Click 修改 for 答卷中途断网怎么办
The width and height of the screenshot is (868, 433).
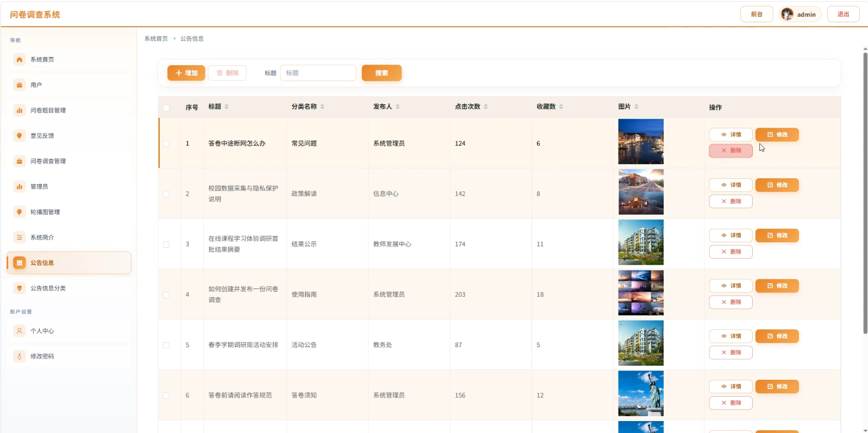[777, 135]
